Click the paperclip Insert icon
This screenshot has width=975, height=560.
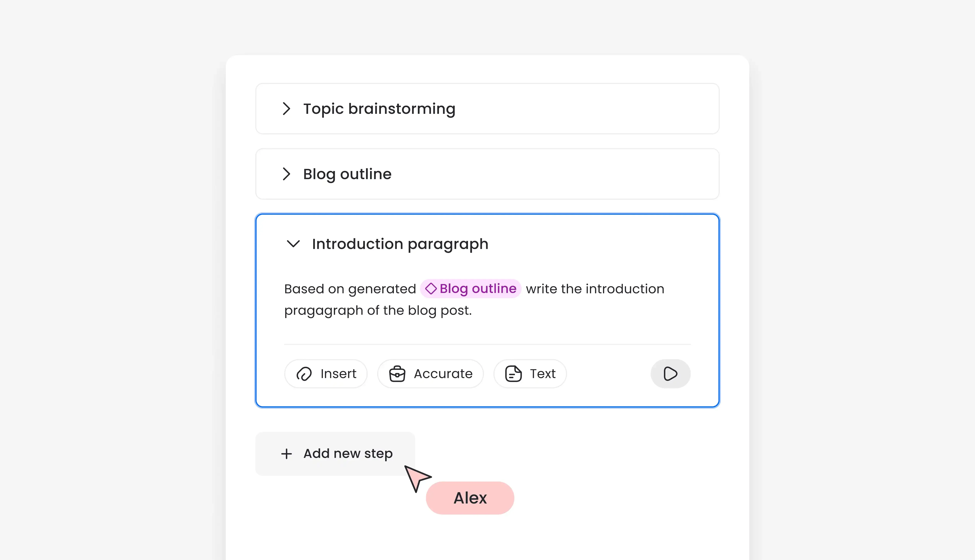click(304, 374)
